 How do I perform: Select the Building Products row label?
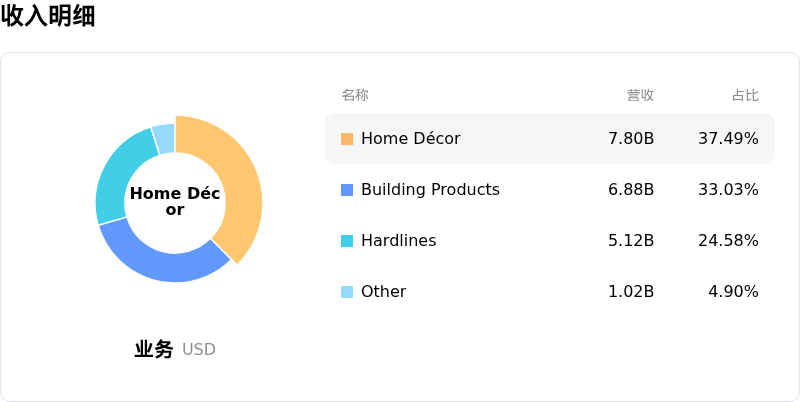pos(430,190)
